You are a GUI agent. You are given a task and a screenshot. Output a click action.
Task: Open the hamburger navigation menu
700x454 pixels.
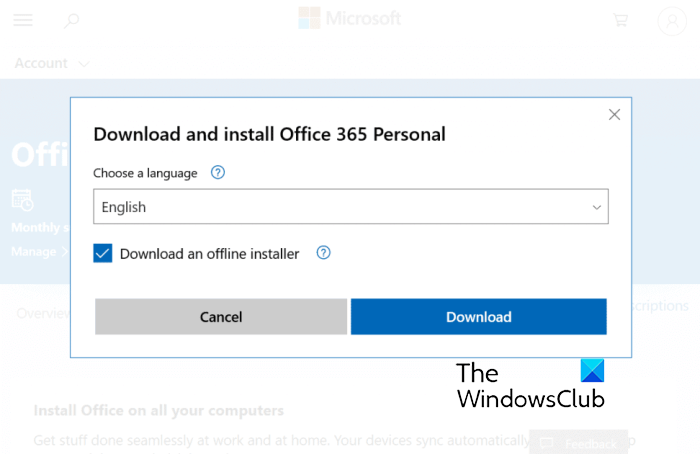tap(22, 20)
